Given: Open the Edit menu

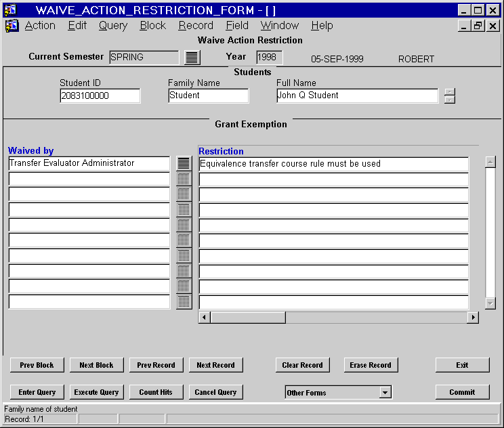Looking at the screenshot, I should [77, 25].
